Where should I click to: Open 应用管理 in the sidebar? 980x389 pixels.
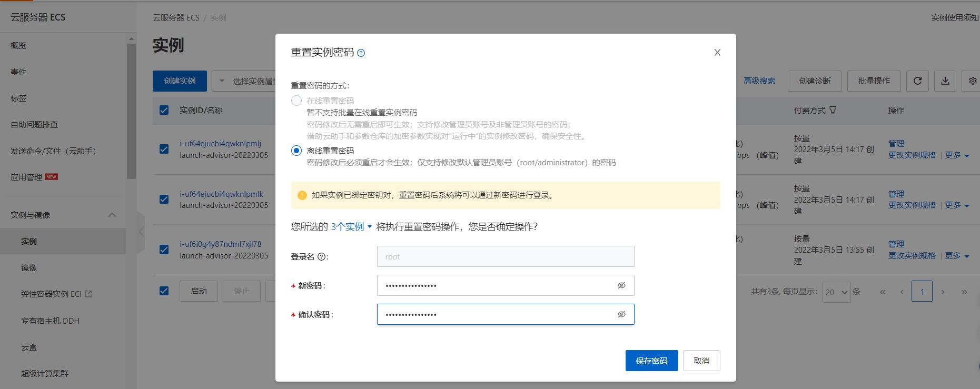pos(26,177)
